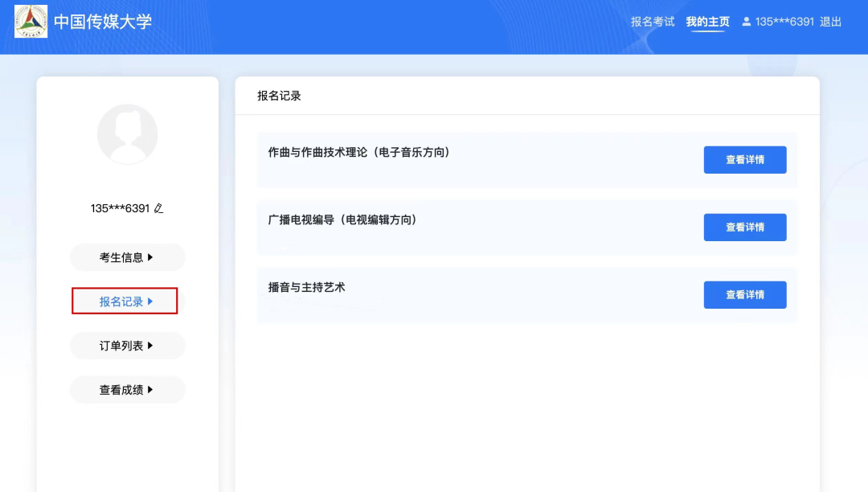View details for 广播电视编导 registration
This screenshot has width=868, height=492.
[x=744, y=228]
